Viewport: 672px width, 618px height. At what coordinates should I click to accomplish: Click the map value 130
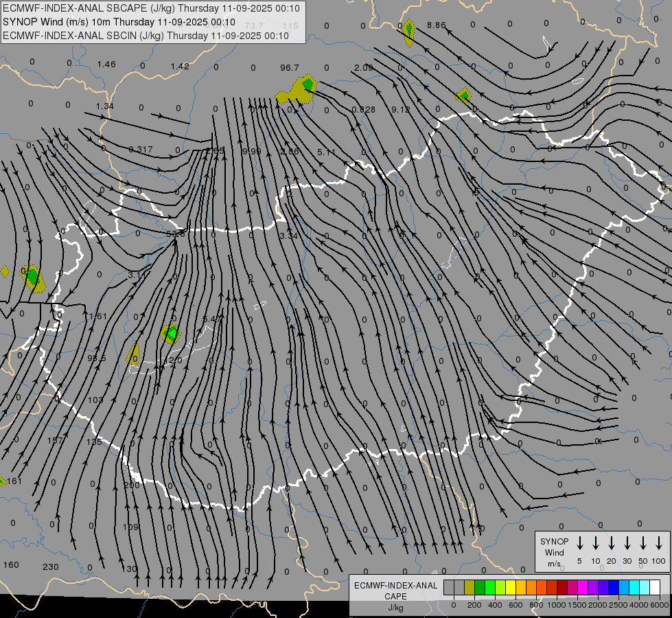click(x=129, y=569)
